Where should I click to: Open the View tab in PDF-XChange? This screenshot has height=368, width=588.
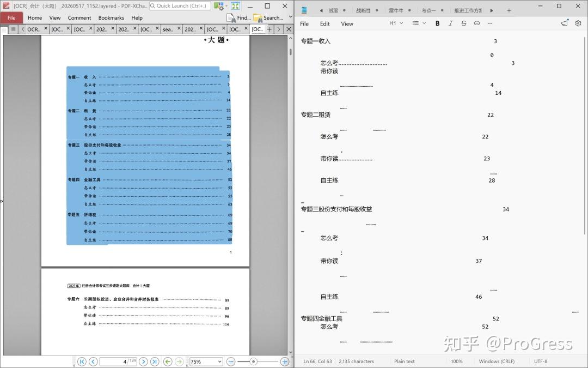(x=55, y=17)
